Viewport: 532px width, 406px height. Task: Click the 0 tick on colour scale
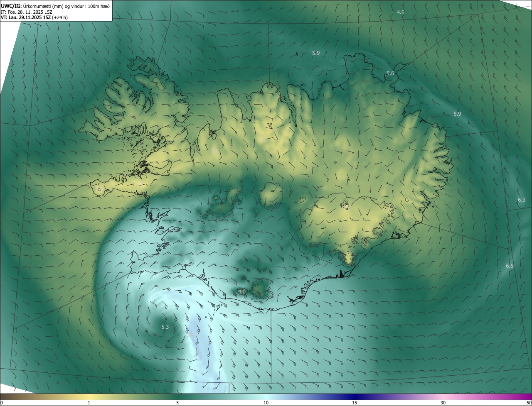(x=1, y=403)
